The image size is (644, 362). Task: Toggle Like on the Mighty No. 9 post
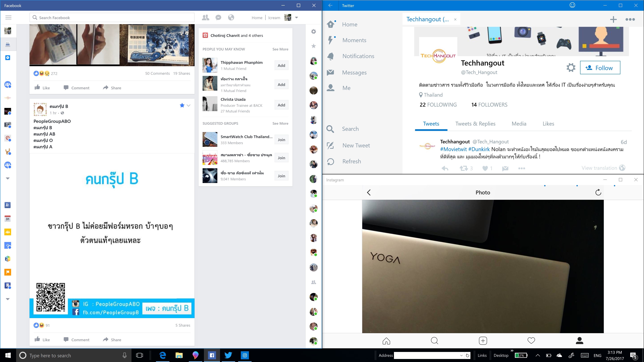(x=42, y=88)
